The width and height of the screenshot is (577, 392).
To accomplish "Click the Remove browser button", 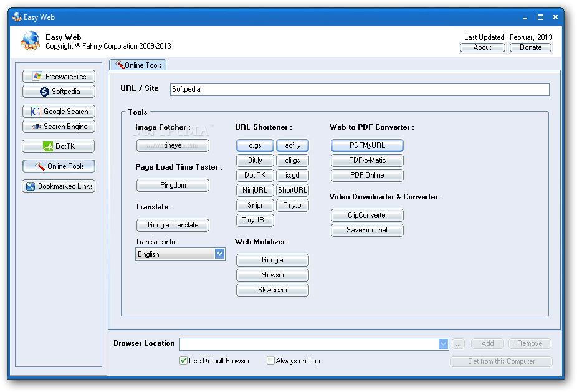I will point(530,343).
